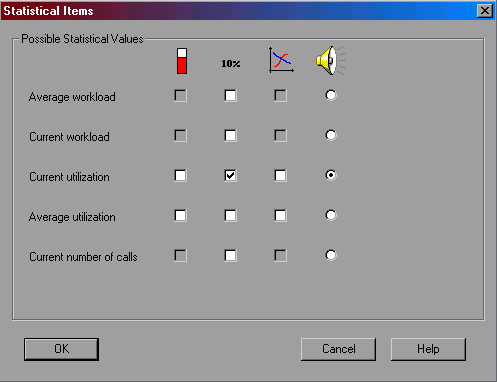
Task: Enable numeric display for Average utilization
Action: [x=230, y=216]
